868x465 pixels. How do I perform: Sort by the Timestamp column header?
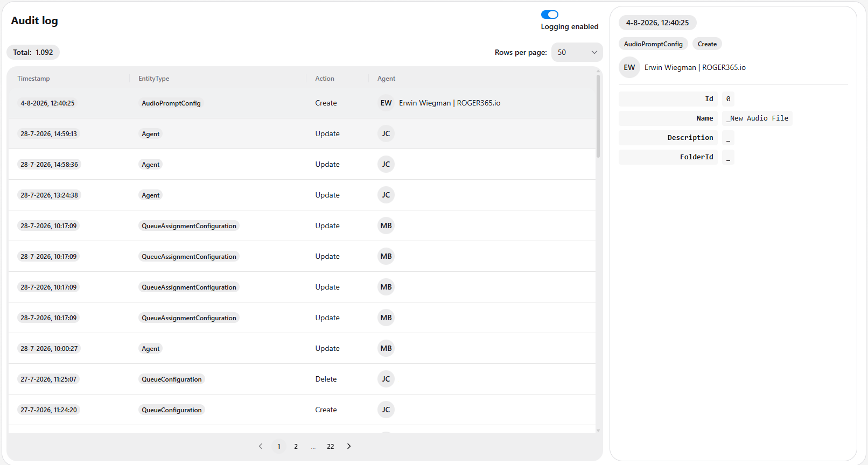coord(33,79)
